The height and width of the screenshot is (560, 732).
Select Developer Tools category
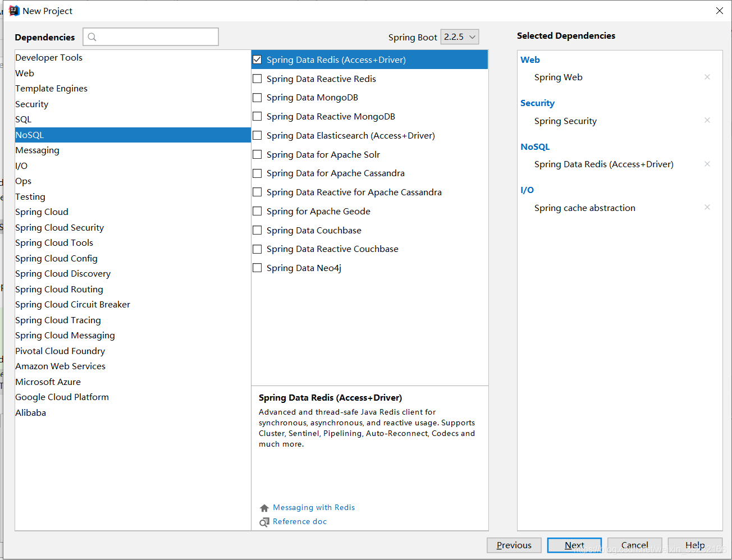pos(132,57)
